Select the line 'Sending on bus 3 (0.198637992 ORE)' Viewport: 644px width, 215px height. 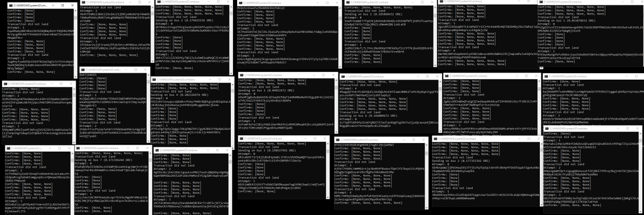(x=267, y=150)
